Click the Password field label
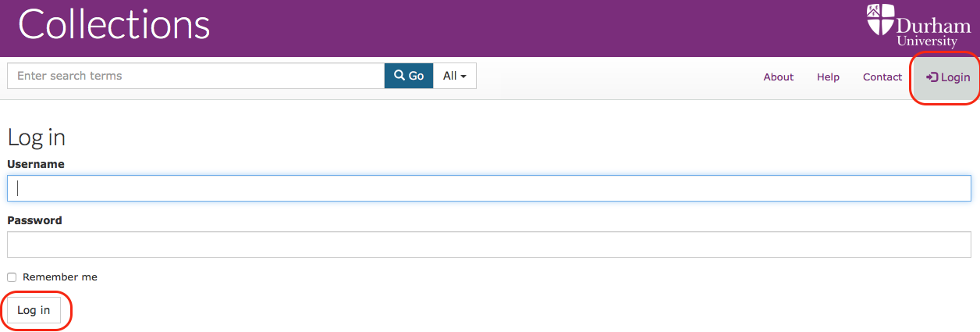 (34, 220)
